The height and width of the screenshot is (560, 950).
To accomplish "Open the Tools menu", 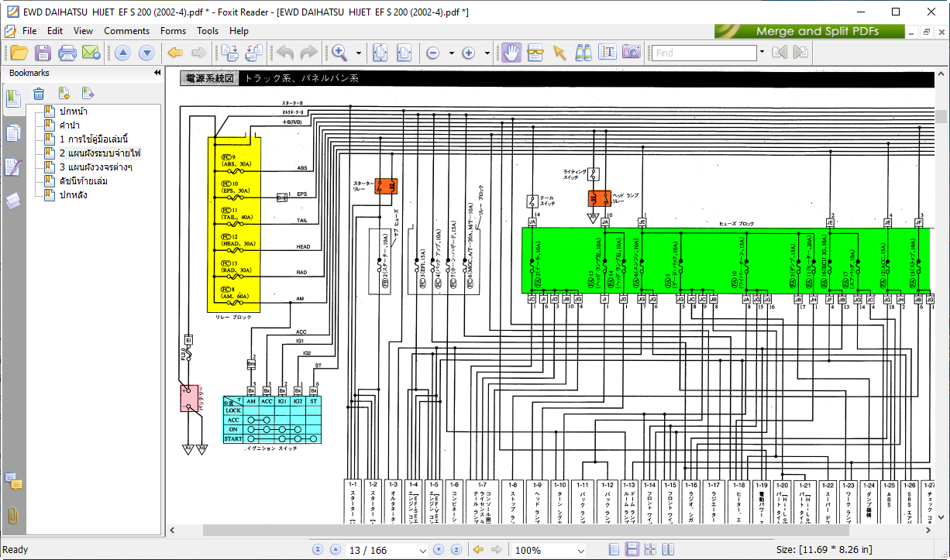I will [208, 31].
